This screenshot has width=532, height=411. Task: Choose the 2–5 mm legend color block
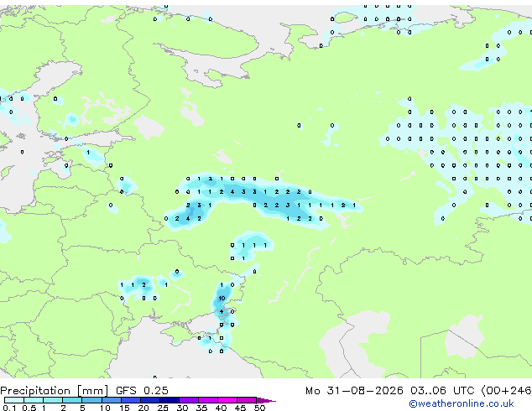pyautogui.click(x=72, y=400)
